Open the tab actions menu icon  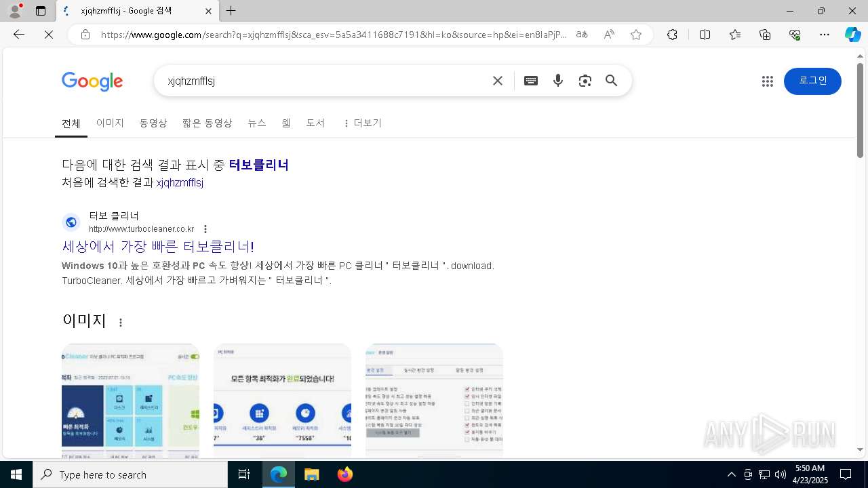pyautogui.click(x=41, y=11)
